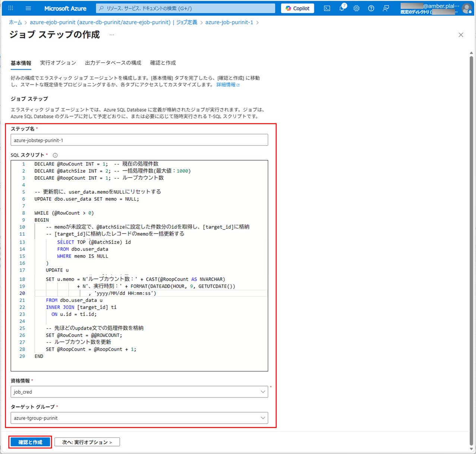The width and height of the screenshot is (476, 454).
Task: Open the 確認と作成 tab
Action: [x=163, y=63]
